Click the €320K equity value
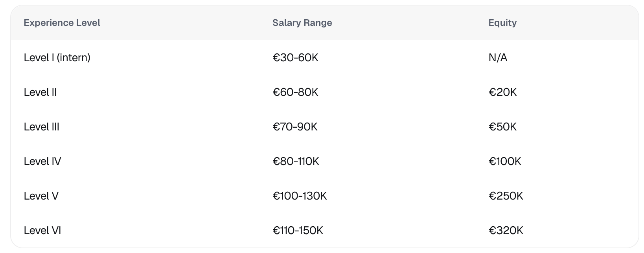This screenshot has width=644, height=253. click(x=506, y=231)
